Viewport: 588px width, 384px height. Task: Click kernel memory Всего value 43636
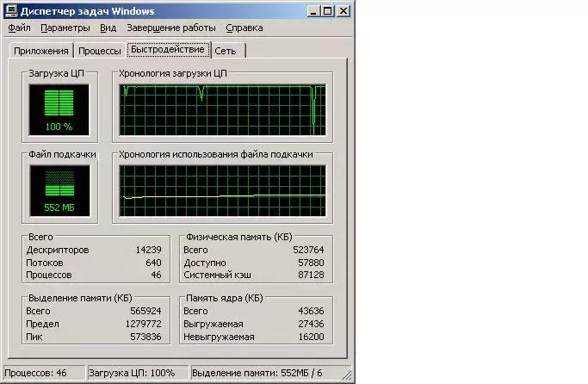pyautogui.click(x=311, y=311)
